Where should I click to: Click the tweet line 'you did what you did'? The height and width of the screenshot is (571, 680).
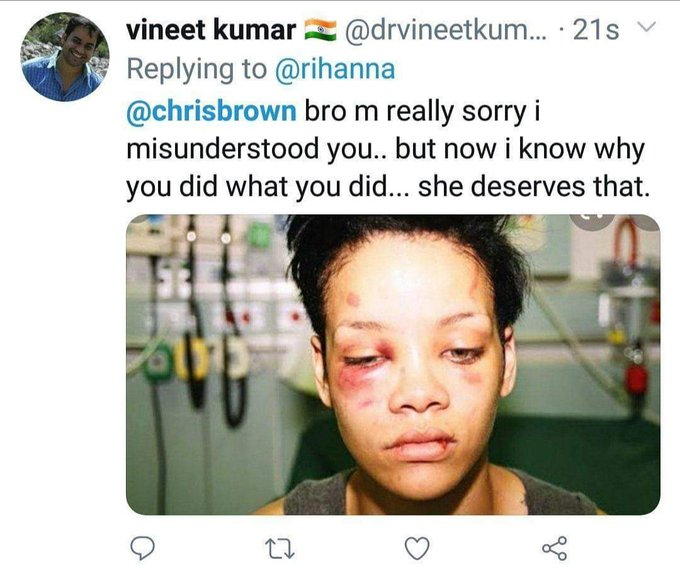click(267, 186)
